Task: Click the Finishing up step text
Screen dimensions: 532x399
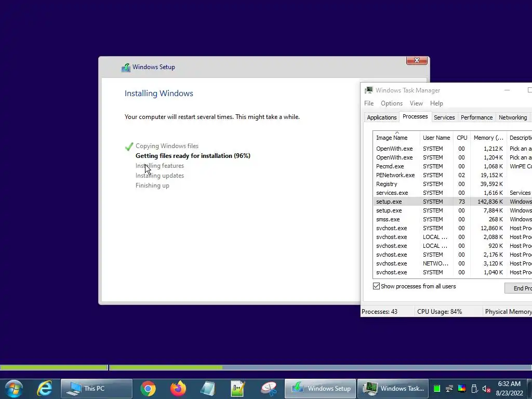Action: click(x=152, y=185)
